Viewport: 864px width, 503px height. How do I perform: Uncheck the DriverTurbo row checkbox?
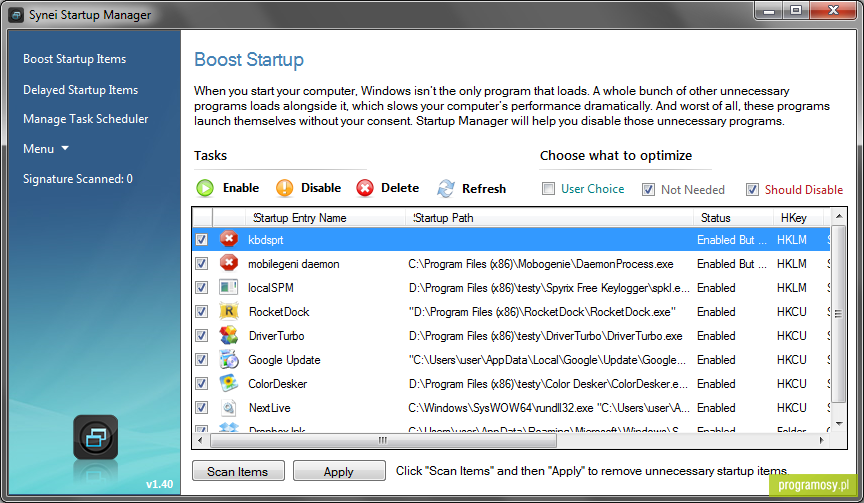202,336
